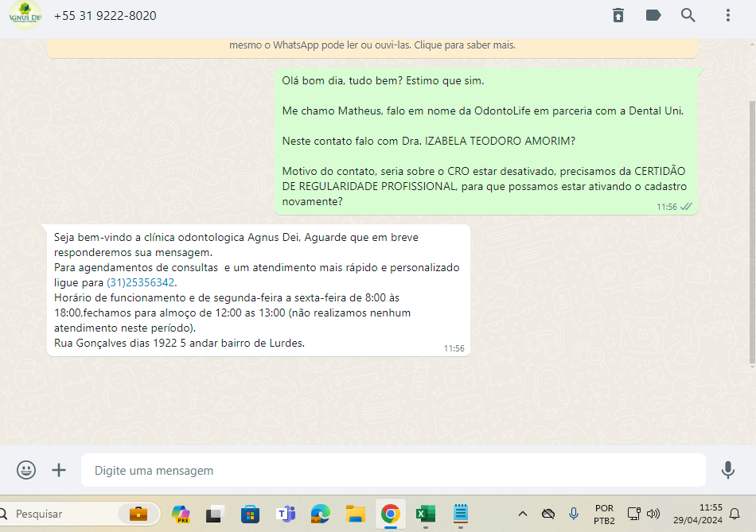Switch to Google Chrome in taskbar
Viewport: 756px width, 532px height.
pos(391,515)
